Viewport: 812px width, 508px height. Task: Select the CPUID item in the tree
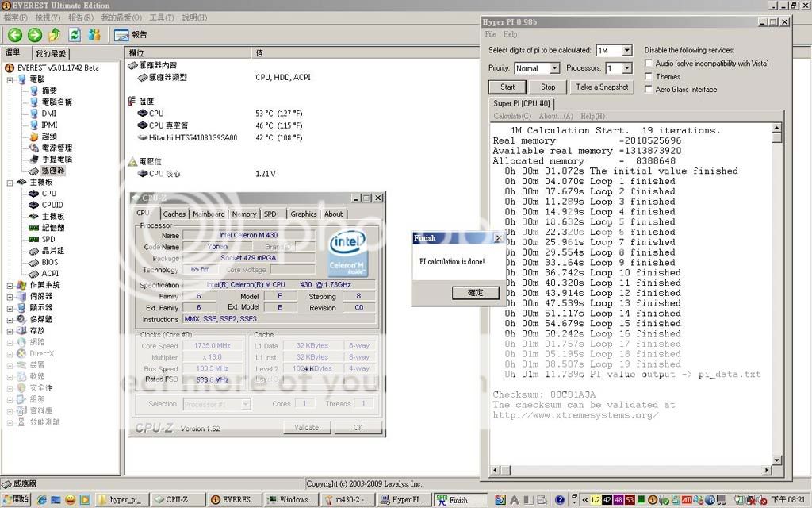[52, 205]
